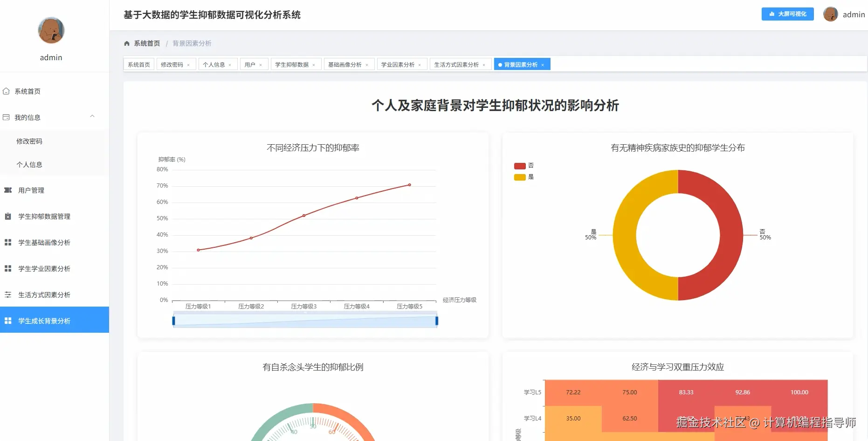Screen dimensions: 868x441
Task: Click the 压力等级3 data point on line
Action: [304, 216]
